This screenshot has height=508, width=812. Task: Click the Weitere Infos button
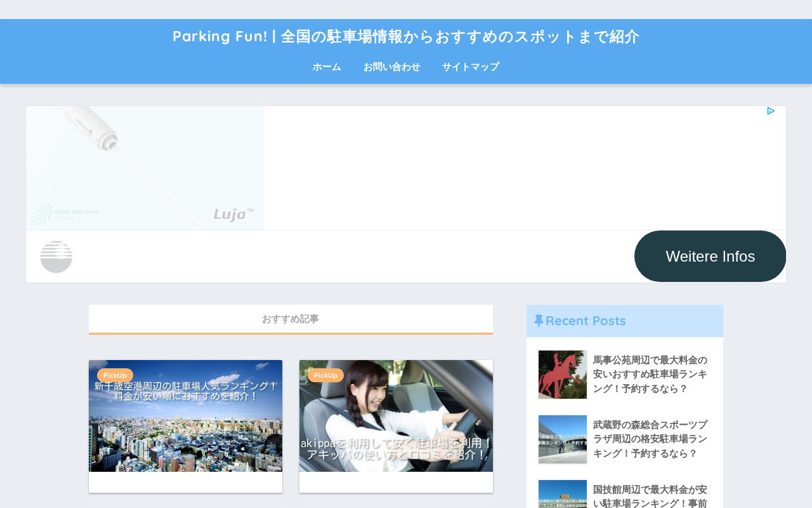tap(710, 257)
